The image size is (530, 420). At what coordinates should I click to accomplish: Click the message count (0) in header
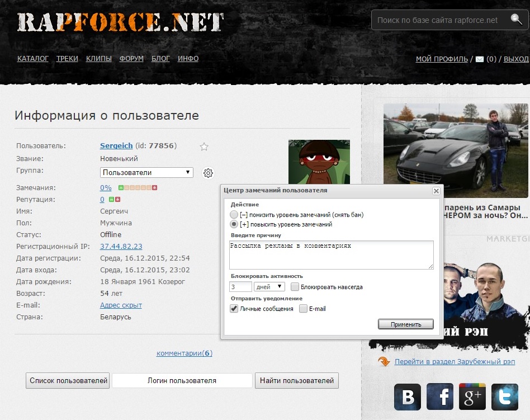[491, 59]
